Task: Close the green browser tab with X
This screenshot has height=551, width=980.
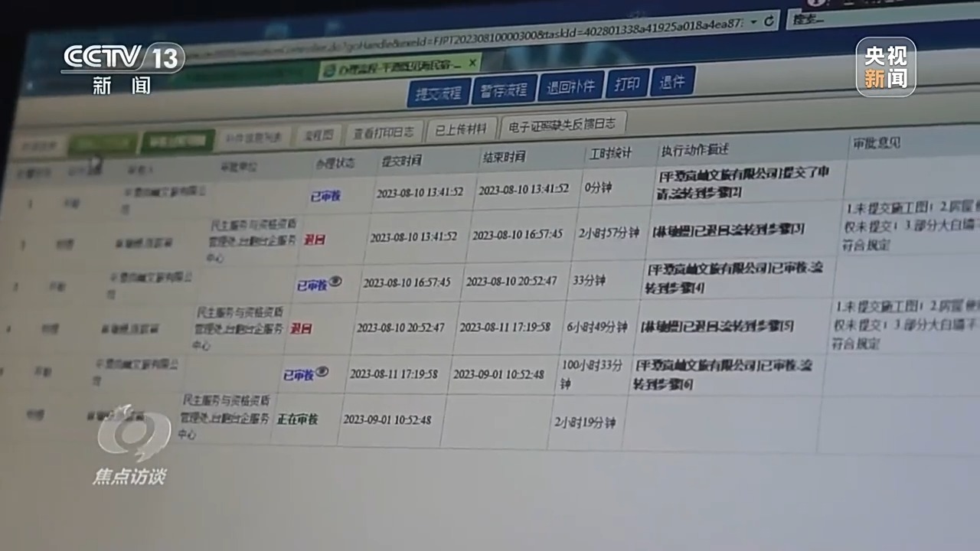Action: [472, 63]
